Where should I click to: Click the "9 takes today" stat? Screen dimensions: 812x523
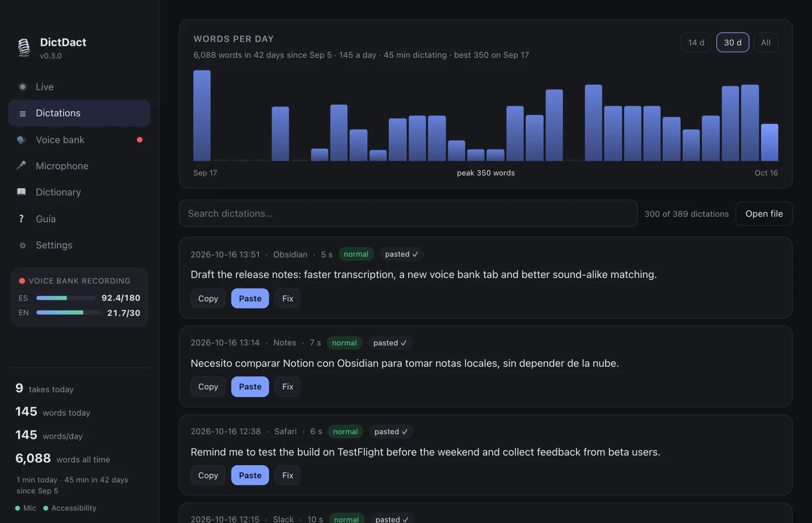coord(45,389)
